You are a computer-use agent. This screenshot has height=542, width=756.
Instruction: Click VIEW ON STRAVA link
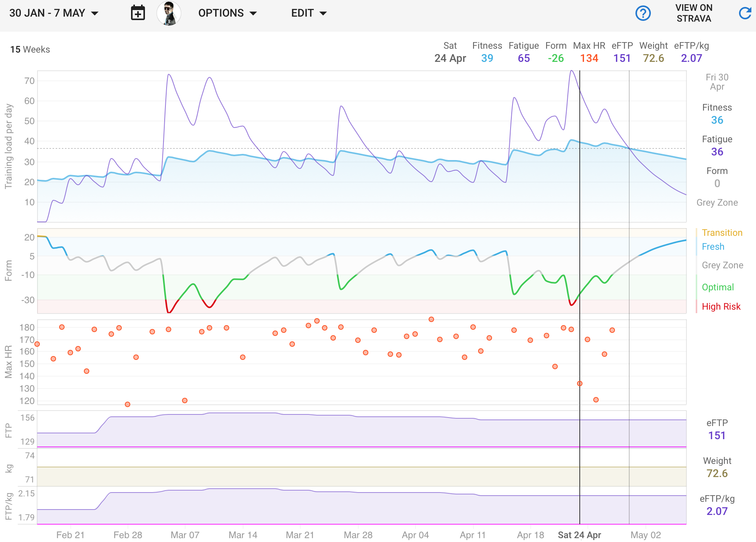[x=694, y=13]
